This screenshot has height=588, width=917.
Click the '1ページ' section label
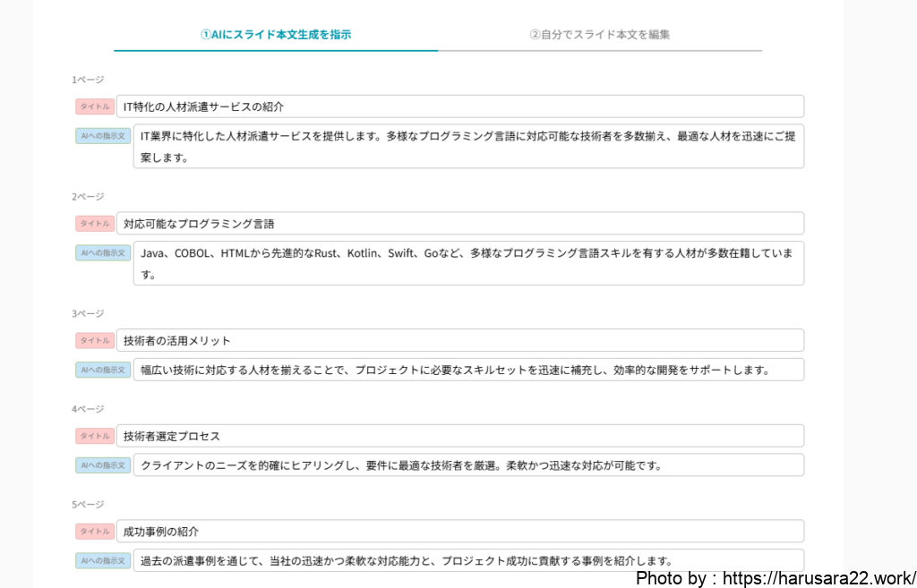(x=88, y=80)
